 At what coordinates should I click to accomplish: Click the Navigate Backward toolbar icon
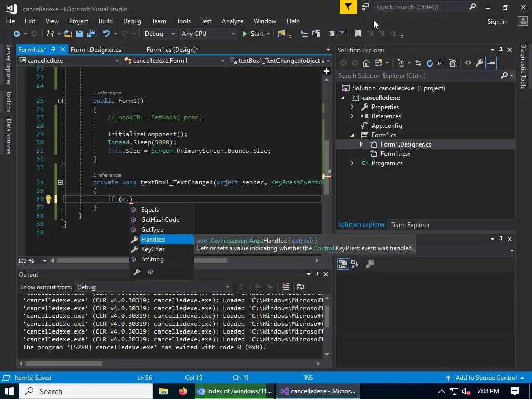[16, 34]
